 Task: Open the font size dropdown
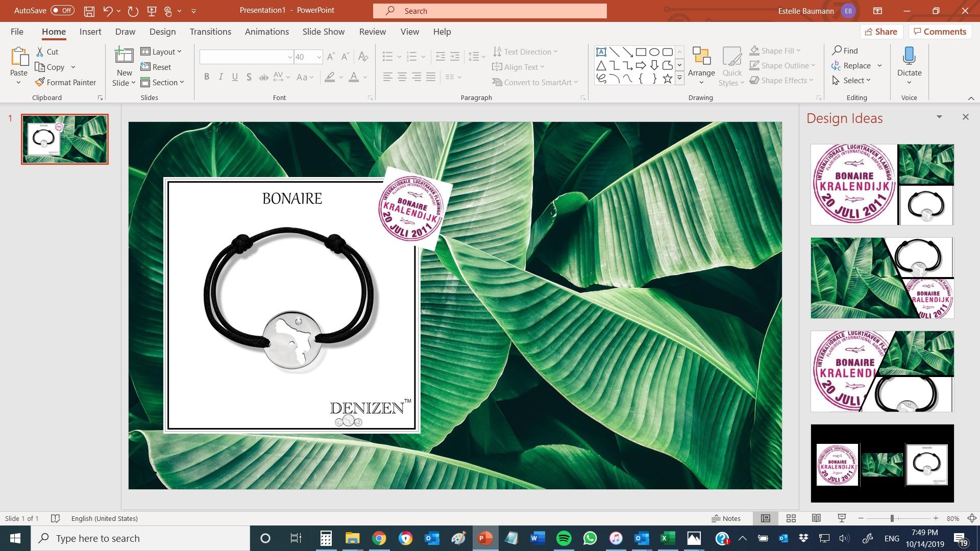point(318,57)
